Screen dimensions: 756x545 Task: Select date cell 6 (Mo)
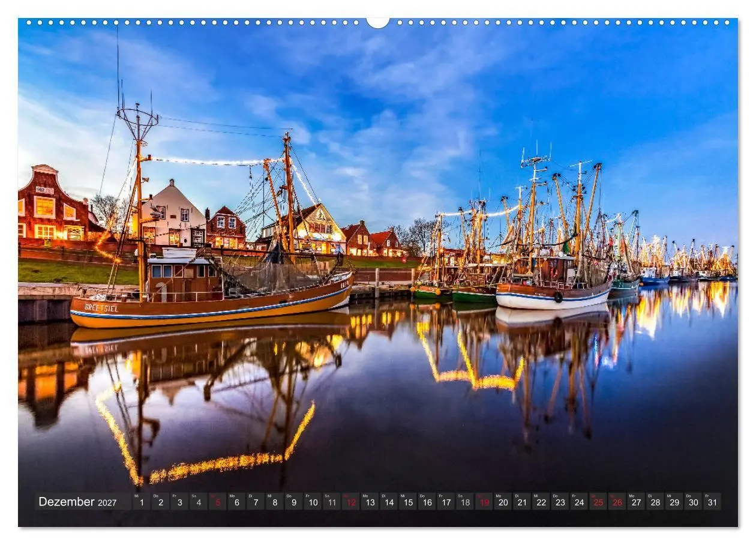pyautogui.click(x=236, y=502)
